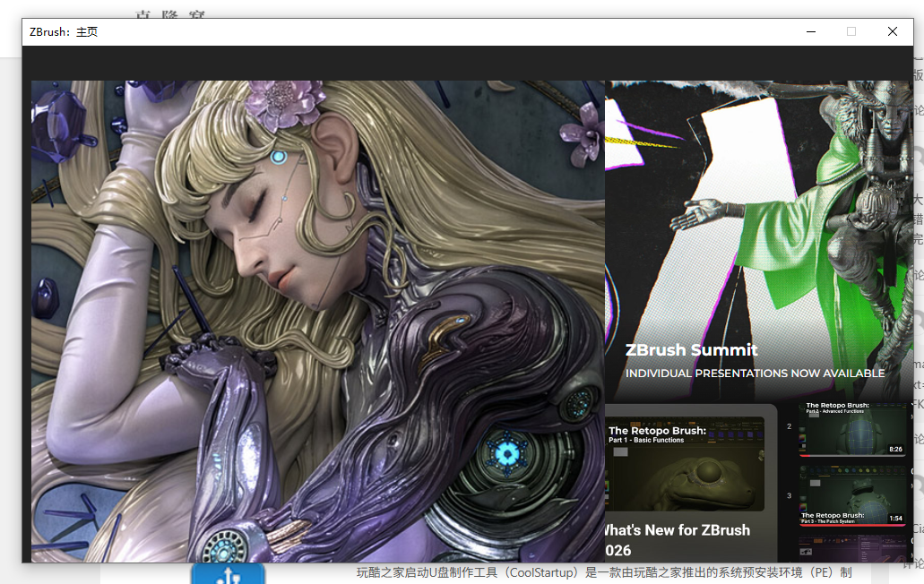This screenshot has height=584, width=924.
Task: Select the partially visible fourth playlist video
Action: tap(851, 548)
